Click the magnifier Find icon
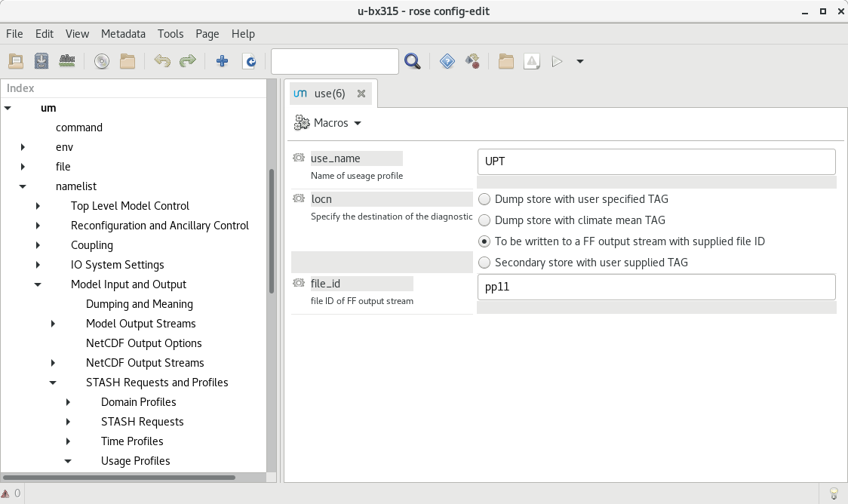Screen dimensions: 848x504 coord(412,61)
